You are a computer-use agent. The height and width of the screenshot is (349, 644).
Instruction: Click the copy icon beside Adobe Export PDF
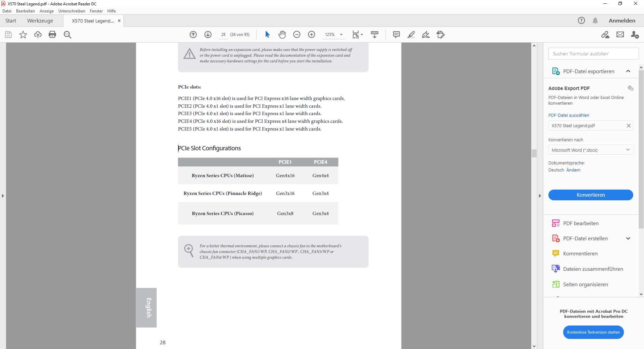tap(631, 88)
